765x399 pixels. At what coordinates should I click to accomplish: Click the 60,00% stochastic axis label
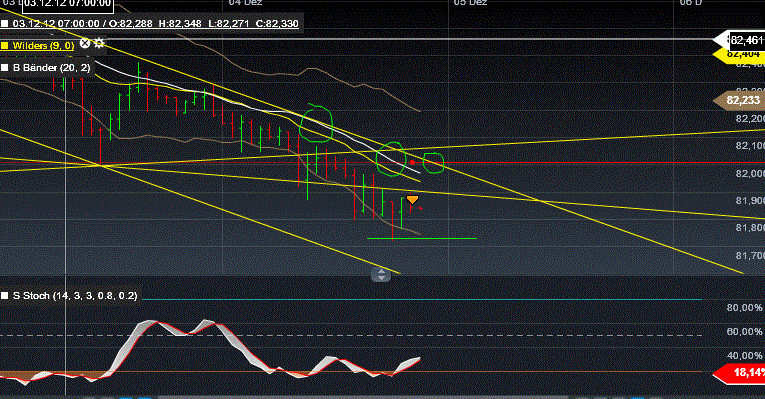point(745,332)
